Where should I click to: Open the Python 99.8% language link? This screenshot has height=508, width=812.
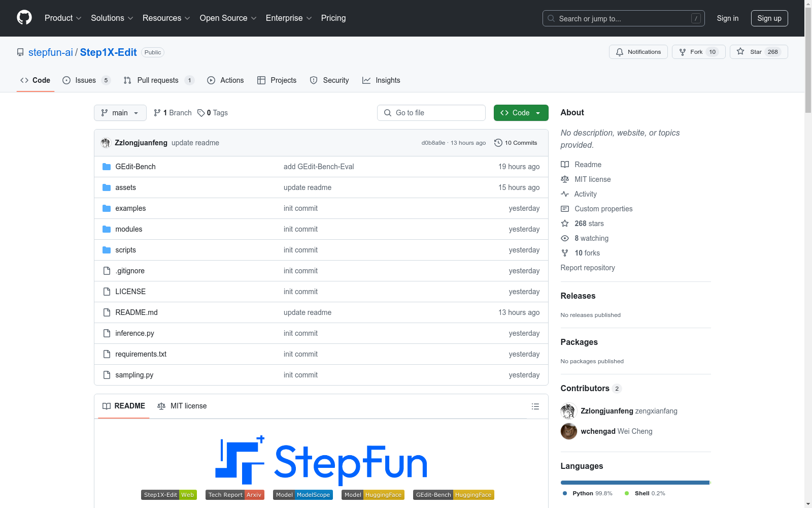pyautogui.click(x=587, y=493)
